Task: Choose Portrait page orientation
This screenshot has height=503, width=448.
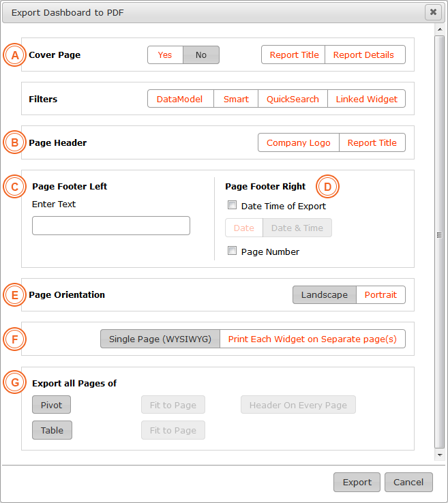Action: point(380,295)
